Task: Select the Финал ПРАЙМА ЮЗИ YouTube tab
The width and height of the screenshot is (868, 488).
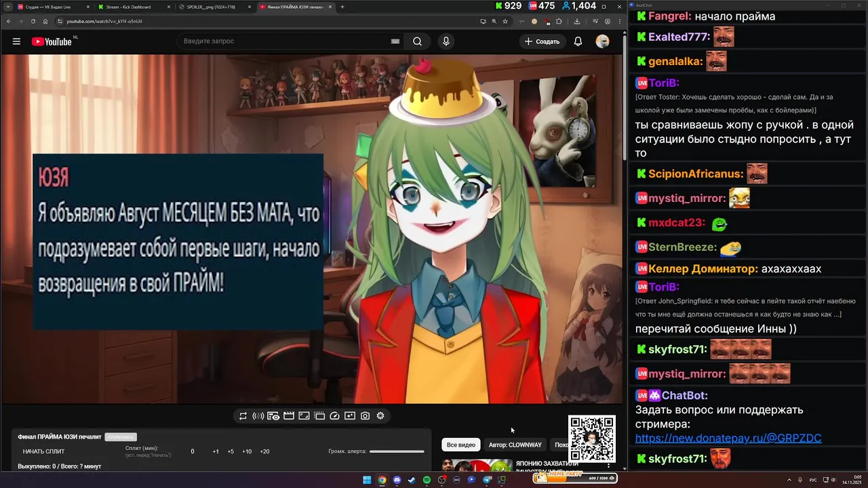Action: (x=296, y=7)
